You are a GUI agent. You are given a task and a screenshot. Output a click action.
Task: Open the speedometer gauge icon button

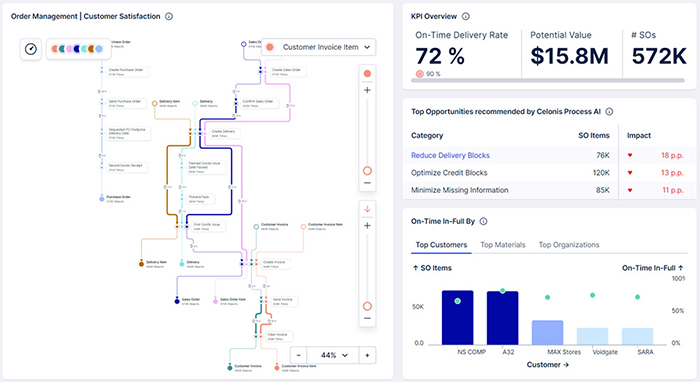[31, 49]
